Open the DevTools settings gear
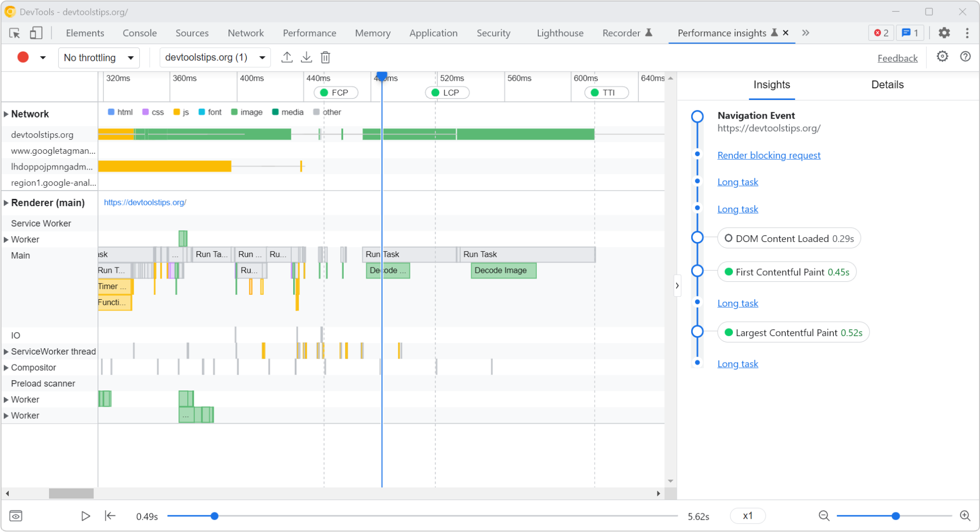 (944, 33)
